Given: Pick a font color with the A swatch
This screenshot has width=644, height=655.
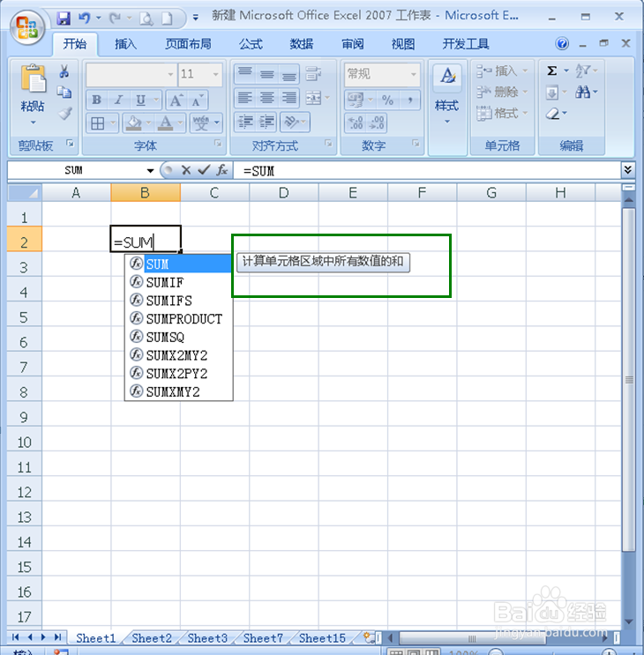Looking at the screenshot, I should click(x=166, y=123).
